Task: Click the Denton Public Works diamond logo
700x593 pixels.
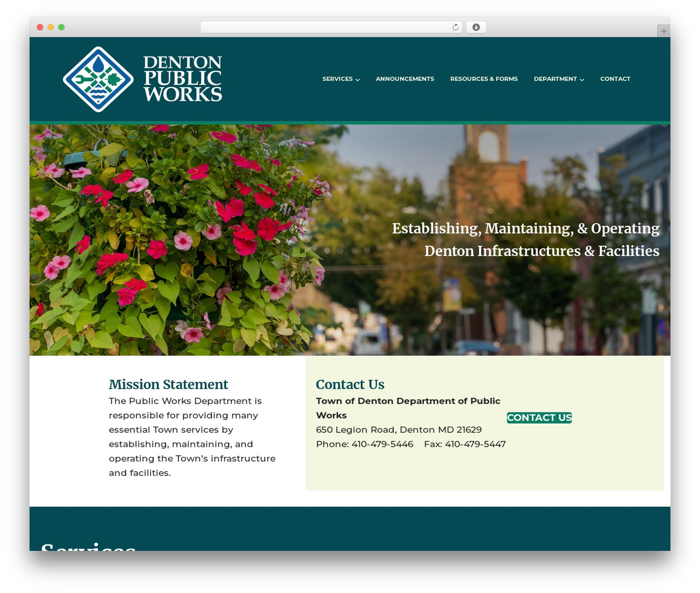Action: [x=98, y=79]
